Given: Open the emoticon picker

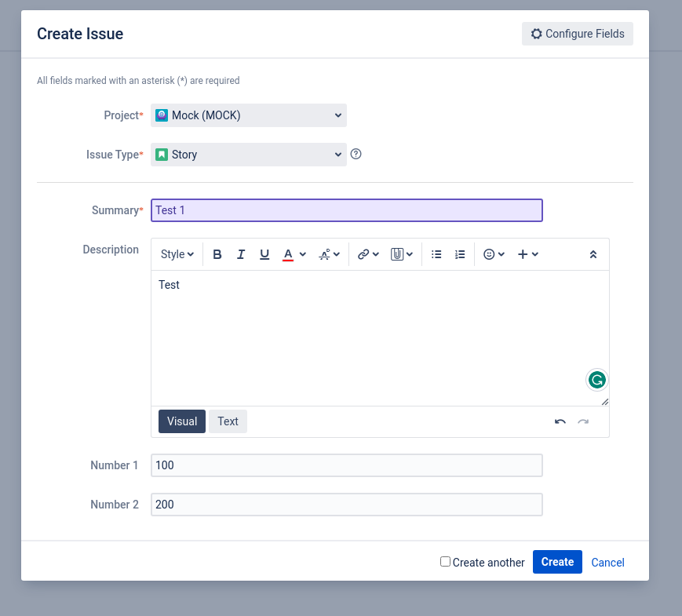Looking at the screenshot, I should [494, 254].
